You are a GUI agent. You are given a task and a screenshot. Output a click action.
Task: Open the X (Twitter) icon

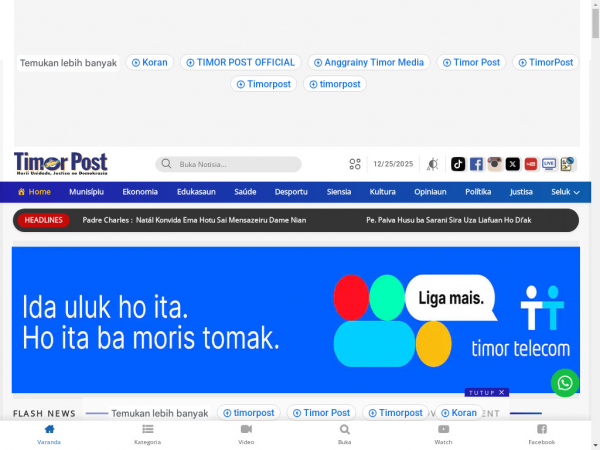513,164
